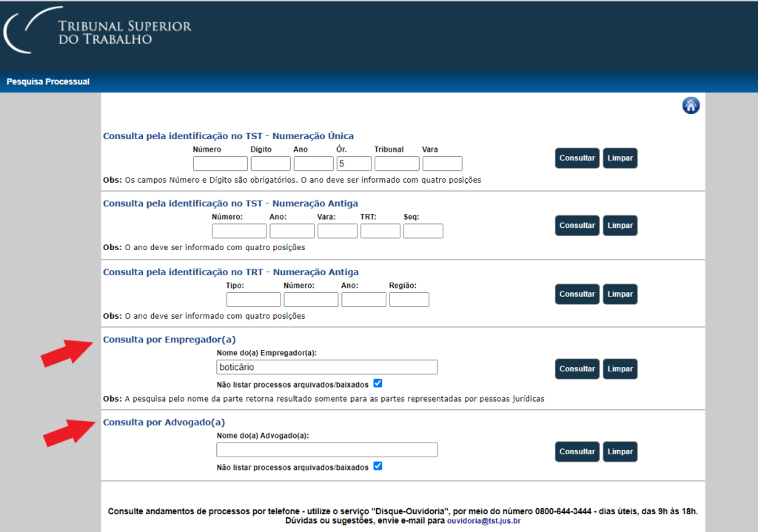
Task: Click the Tribunal Superior do Trabalho logo
Action: coord(98,30)
